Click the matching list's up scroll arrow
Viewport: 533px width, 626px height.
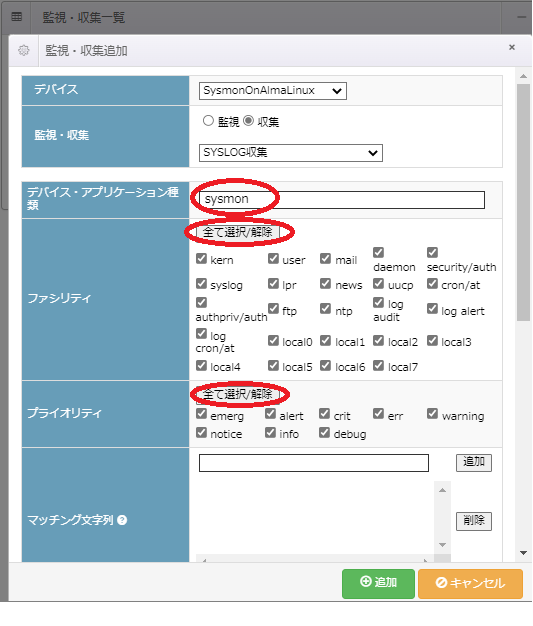(x=442, y=490)
